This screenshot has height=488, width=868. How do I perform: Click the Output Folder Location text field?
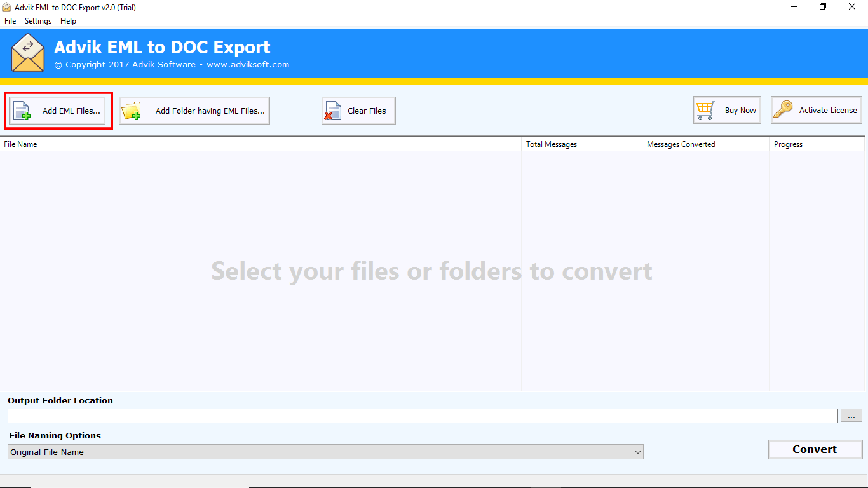423,416
